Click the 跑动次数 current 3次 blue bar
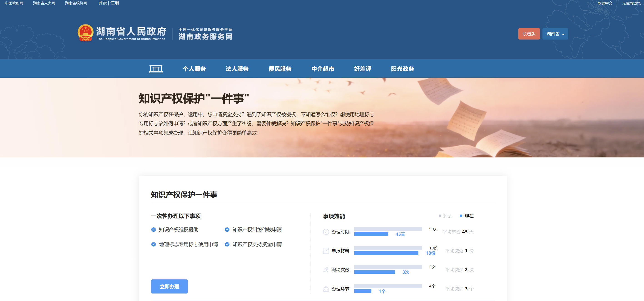This screenshot has width=644, height=301. point(375,272)
